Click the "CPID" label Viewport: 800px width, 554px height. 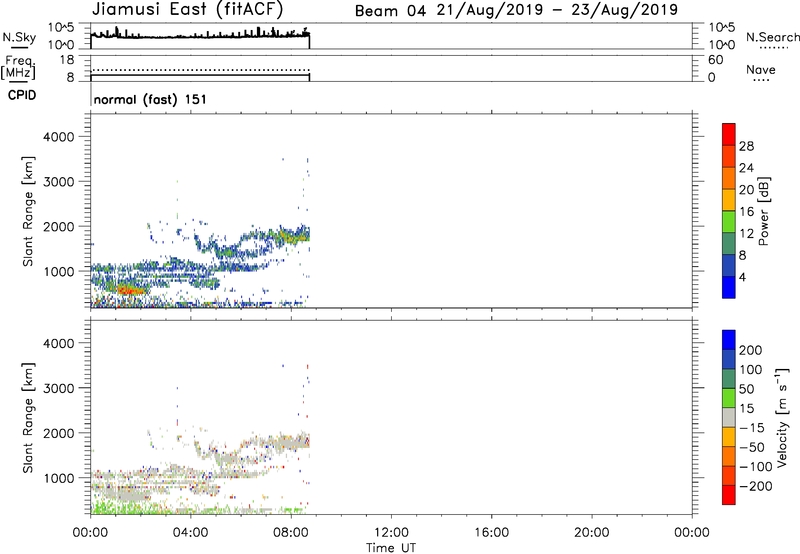[x=22, y=95]
